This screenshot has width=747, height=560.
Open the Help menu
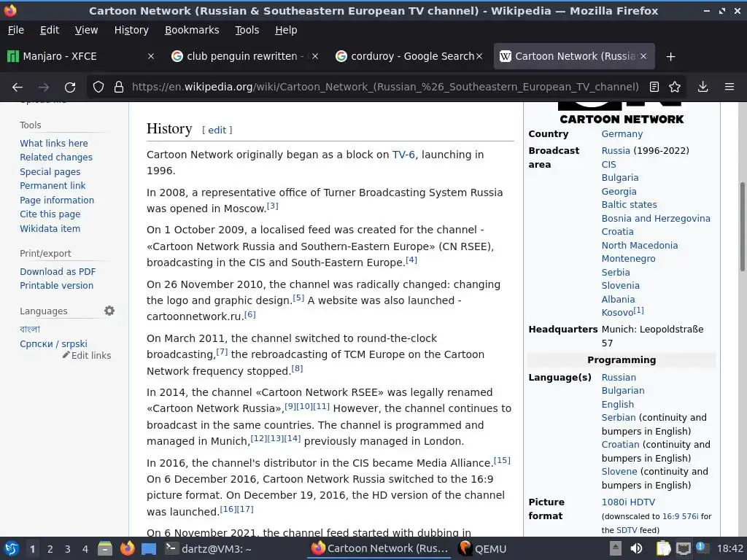(286, 30)
